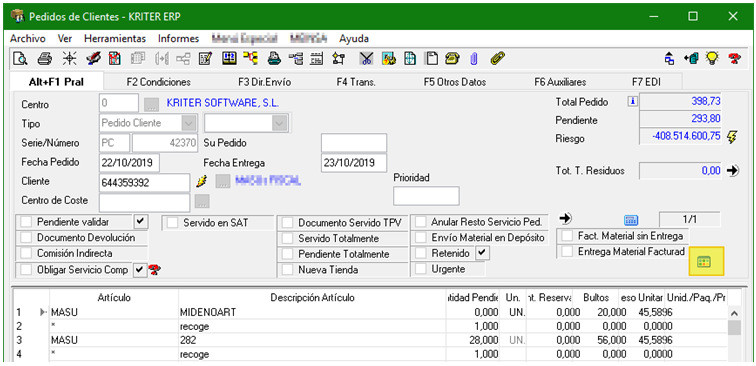Click the calendar date toolbar icon

point(316,59)
